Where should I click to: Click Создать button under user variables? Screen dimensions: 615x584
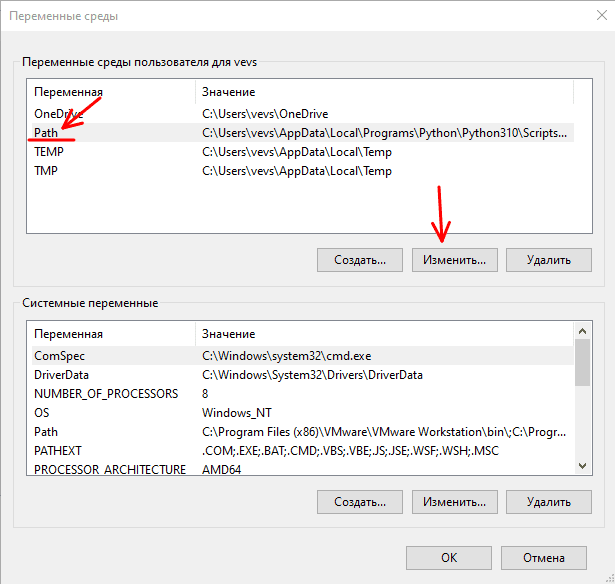(x=359, y=260)
